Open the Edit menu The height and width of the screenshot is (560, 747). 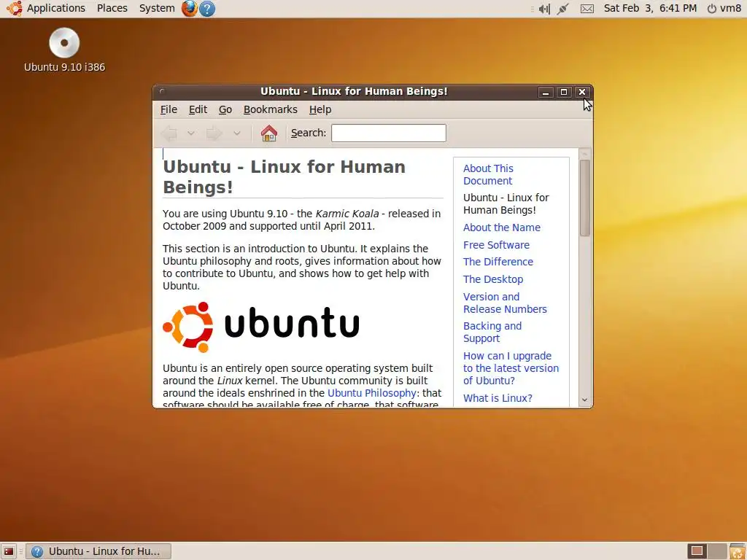tap(198, 109)
